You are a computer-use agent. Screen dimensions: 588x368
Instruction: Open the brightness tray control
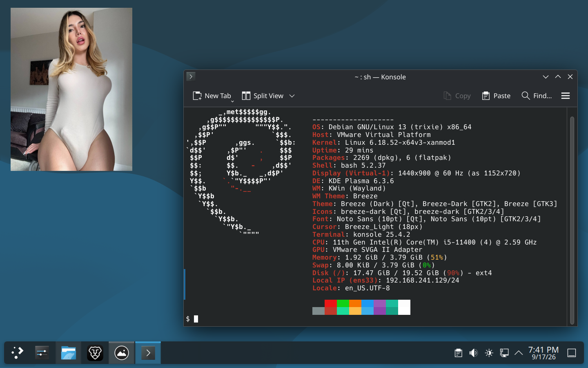tap(489, 353)
